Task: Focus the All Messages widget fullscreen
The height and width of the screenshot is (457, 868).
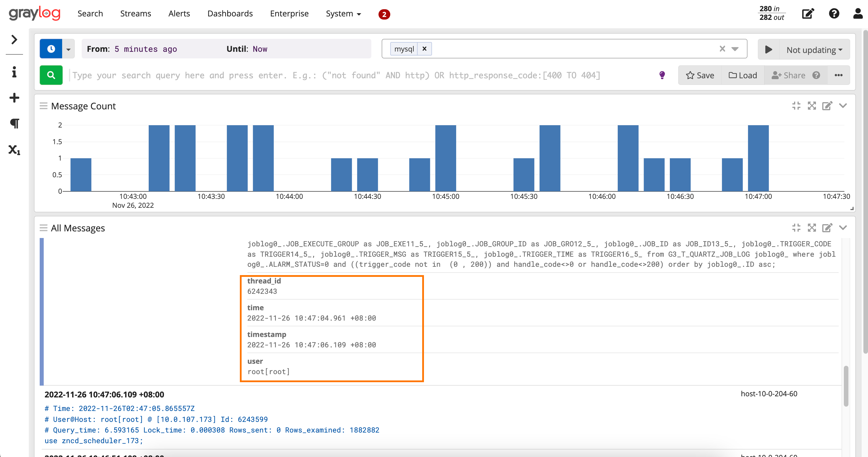Action: tap(812, 228)
